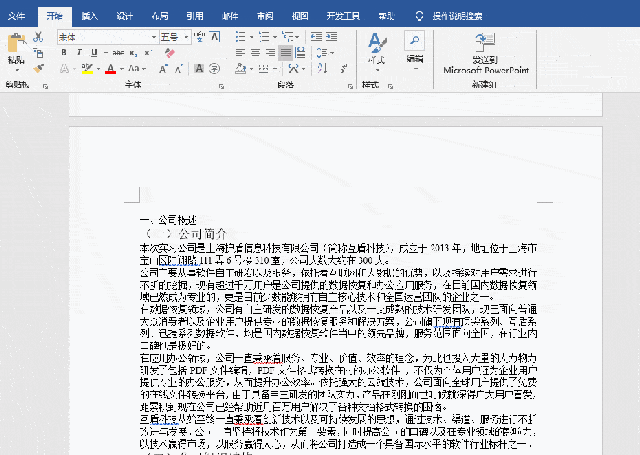
Task: Switch to the 设计 Design tab
Action: point(124,16)
